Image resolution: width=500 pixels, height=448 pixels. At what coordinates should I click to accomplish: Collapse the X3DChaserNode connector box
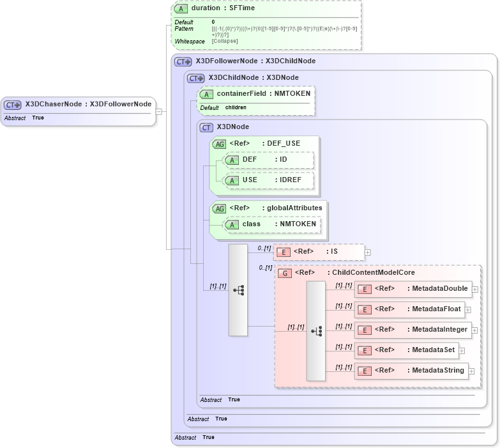coord(159,112)
